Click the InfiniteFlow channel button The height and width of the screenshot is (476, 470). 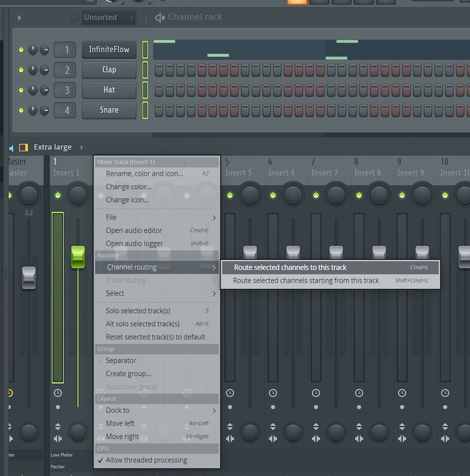pos(109,49)
